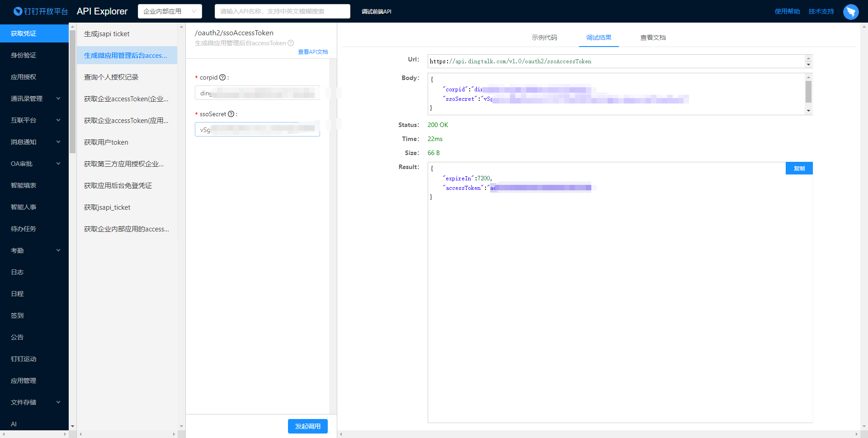Select the 获取企业内部应用的access API
Image resolution: width=868 pixels, height=438 pixels.
(127, 229)
